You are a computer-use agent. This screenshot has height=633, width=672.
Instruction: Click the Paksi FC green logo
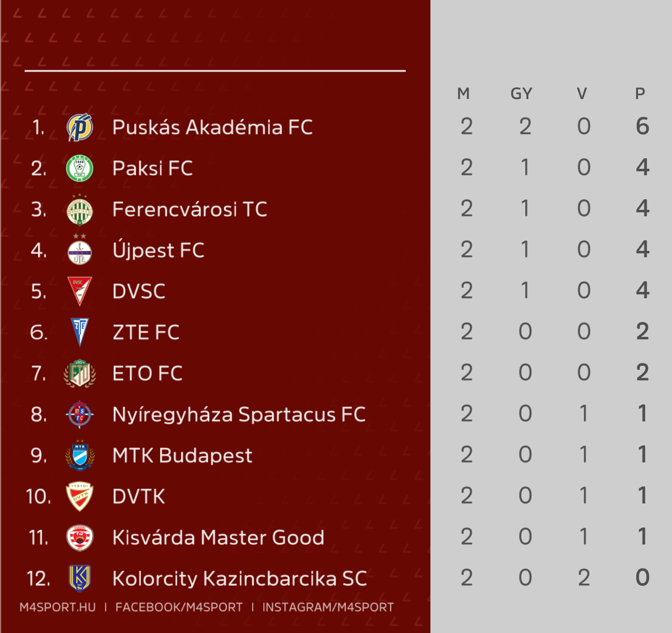(x=80, y=168)
